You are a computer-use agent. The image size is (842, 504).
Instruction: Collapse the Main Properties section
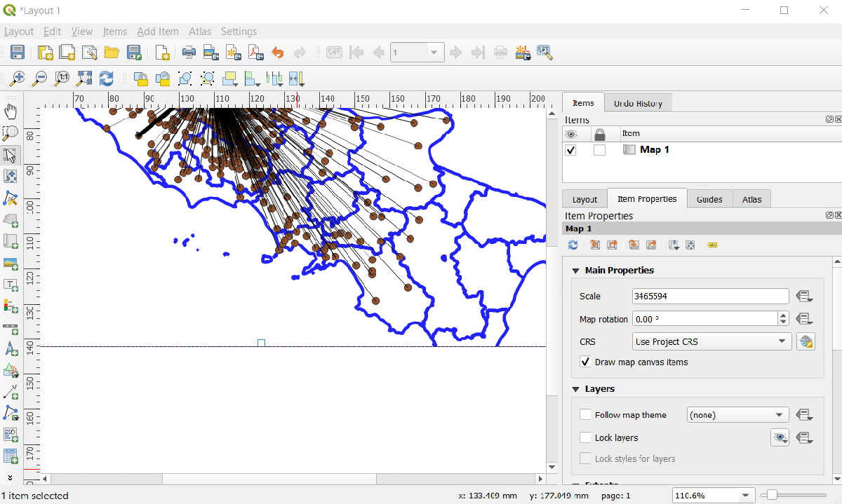(x=576, y=271)
